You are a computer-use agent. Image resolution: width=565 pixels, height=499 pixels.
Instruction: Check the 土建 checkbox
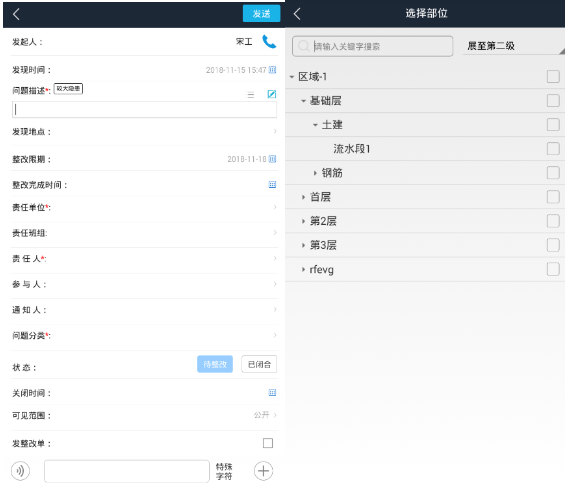click(553, 125)
